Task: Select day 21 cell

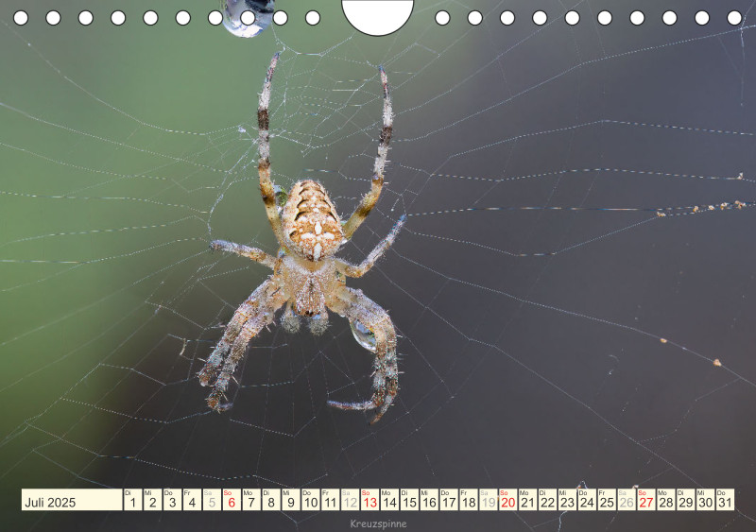Action: [x=528, y=500]
